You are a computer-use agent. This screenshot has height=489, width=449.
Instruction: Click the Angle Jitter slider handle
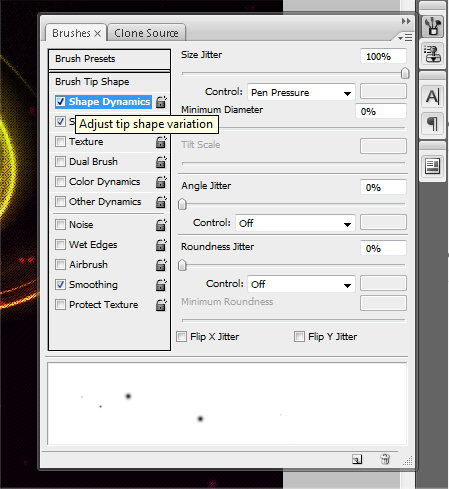pyautogui.click(x=182, y=204)
